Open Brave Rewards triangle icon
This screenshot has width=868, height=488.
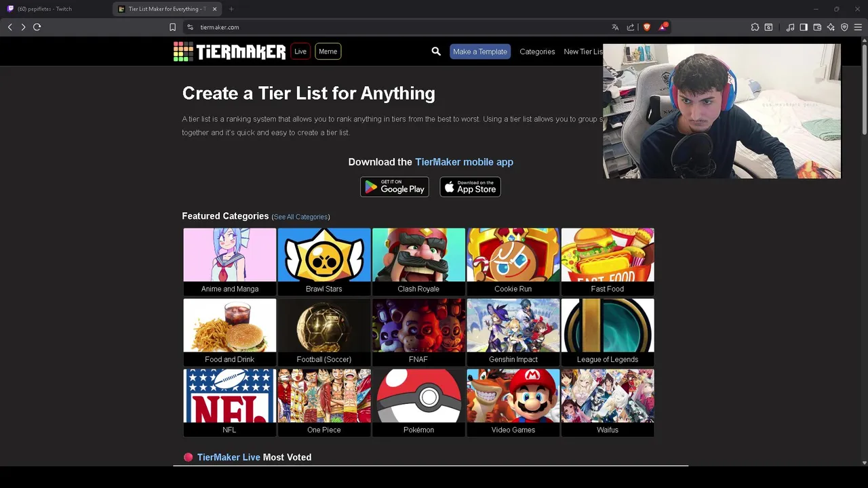[663, 27]
